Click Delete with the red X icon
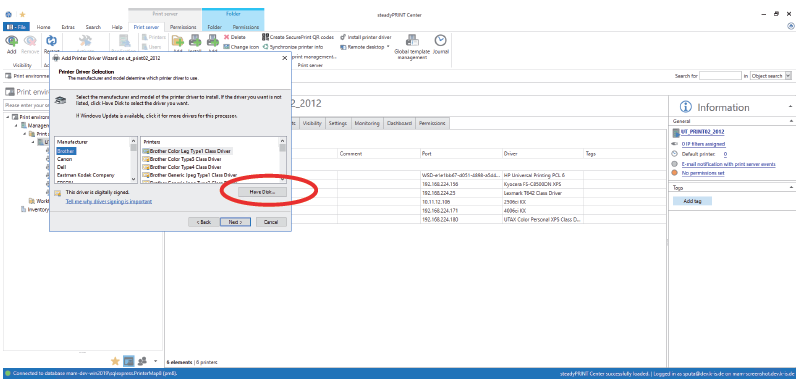The width and height of the screenshot is (799, 380). coord(234,37)
